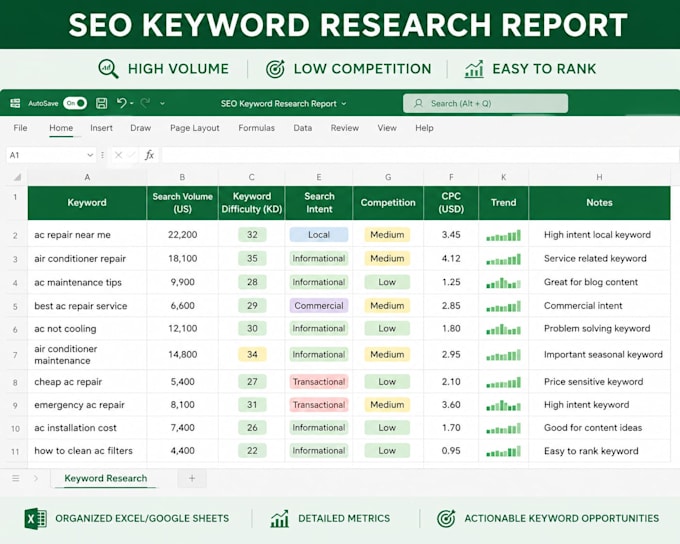Screen dimensions: 680x544
Task: Open the Data ribbon tab
Action: tap(302, 128)
